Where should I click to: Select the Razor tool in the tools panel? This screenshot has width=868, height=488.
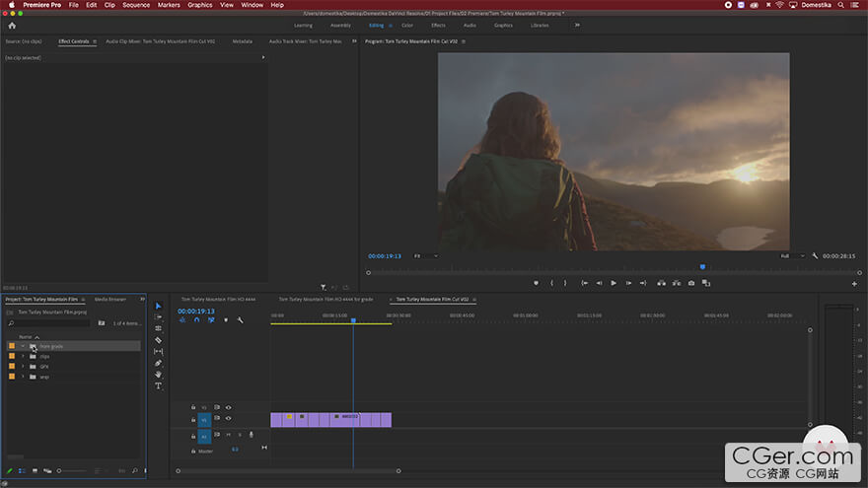point(158,340)
